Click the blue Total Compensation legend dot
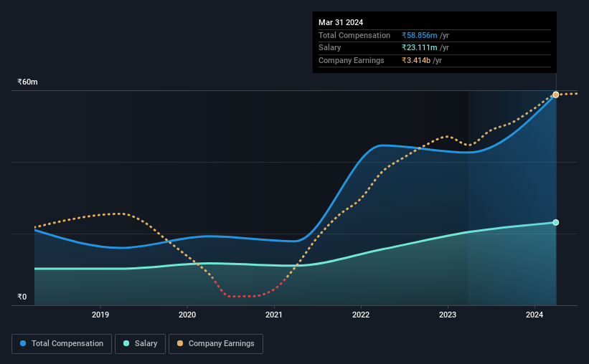The width and height of the screenshot is (589, 364). 23,343
